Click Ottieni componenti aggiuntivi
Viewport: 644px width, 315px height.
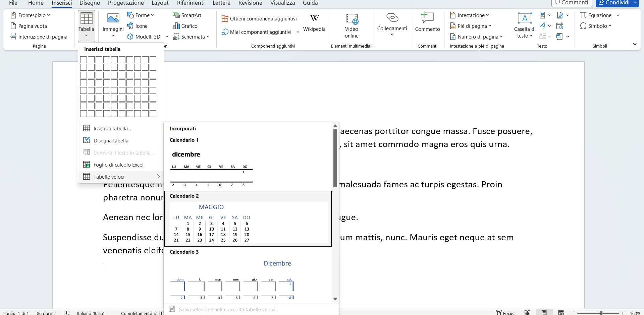(x=259, y=19)
